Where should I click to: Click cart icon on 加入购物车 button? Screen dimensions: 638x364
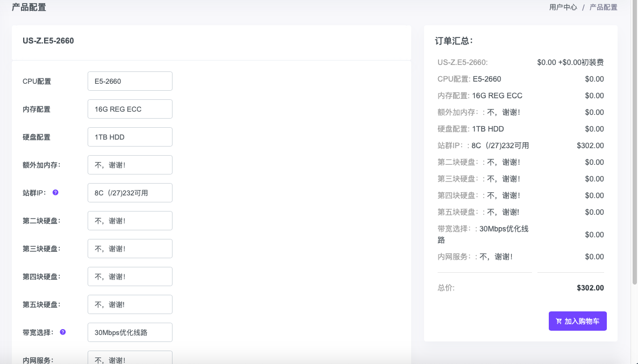coord(559,321)
